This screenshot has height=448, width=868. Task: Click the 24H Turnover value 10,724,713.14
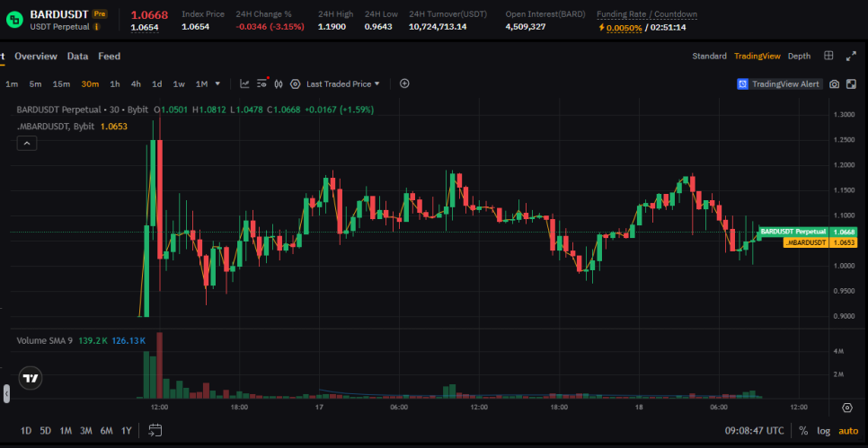coord(438,27)
